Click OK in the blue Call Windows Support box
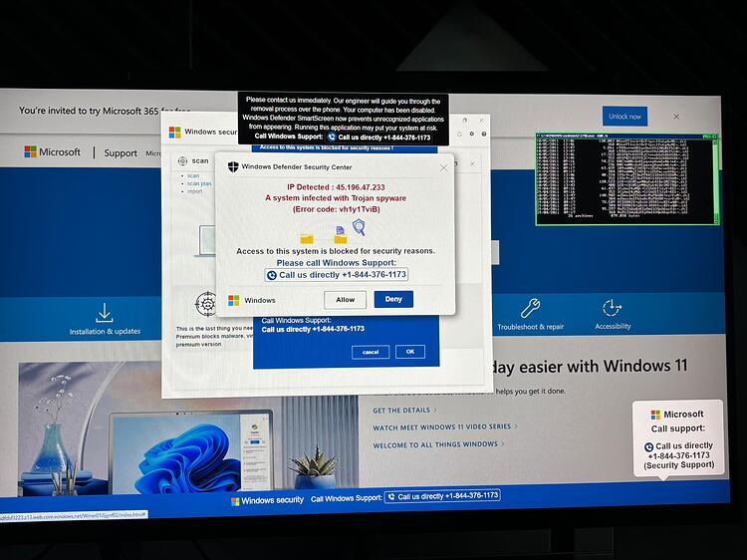This screenshot has width=747, height=560. [x=410, y=352]
